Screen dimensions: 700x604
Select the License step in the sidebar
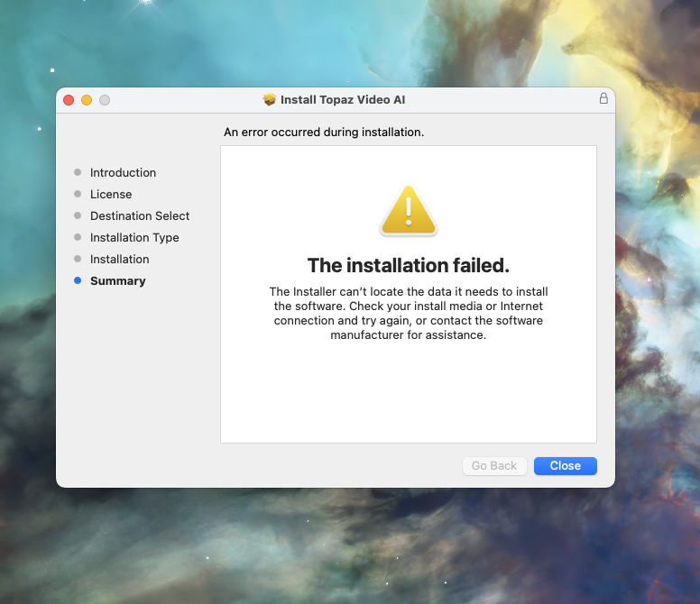(111, 194)
